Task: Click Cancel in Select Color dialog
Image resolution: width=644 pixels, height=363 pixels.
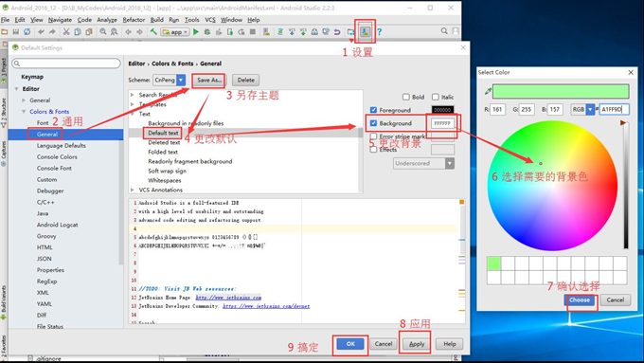Action: pyautogui.click(x=616, y=300)
